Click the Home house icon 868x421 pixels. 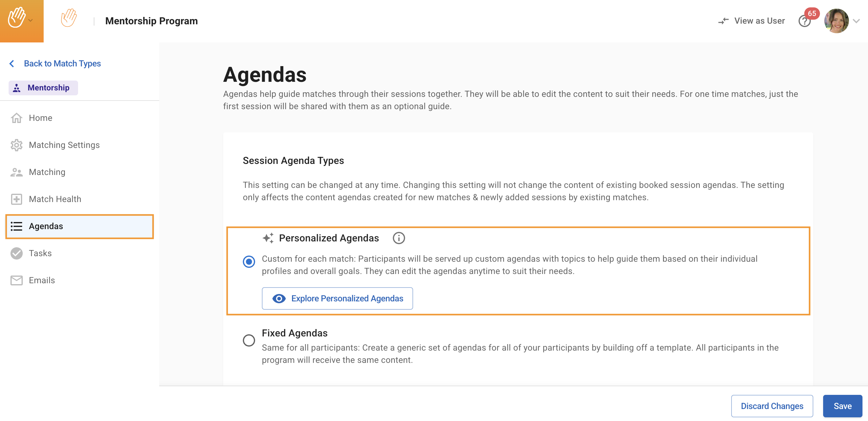point(16,118)
